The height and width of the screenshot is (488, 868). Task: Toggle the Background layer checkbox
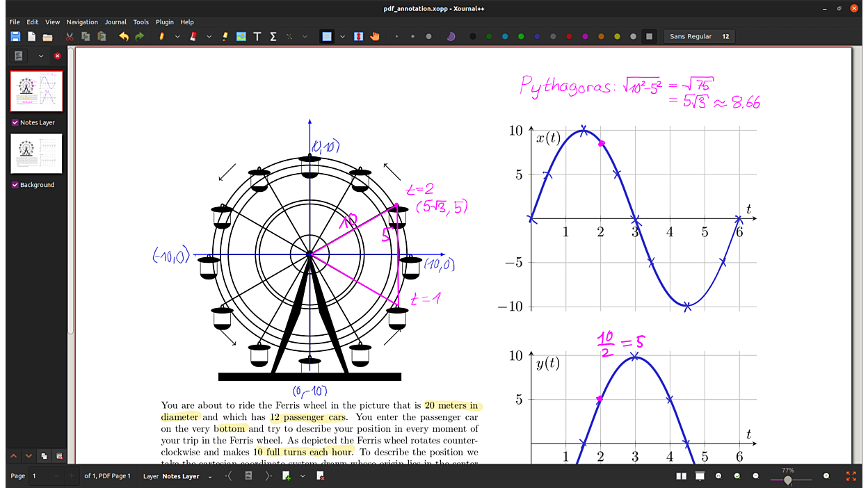[15, 185]
